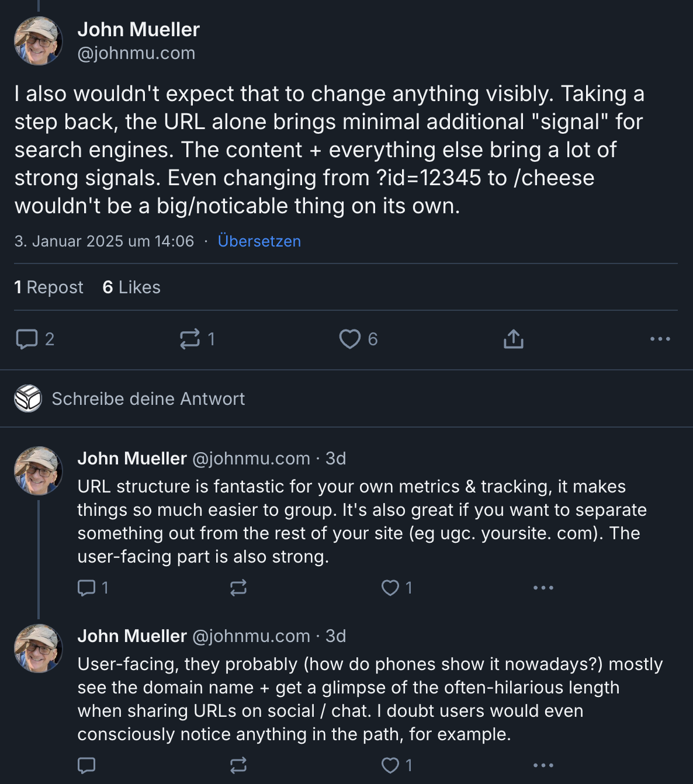Reply to the URL structure reply

86,588
